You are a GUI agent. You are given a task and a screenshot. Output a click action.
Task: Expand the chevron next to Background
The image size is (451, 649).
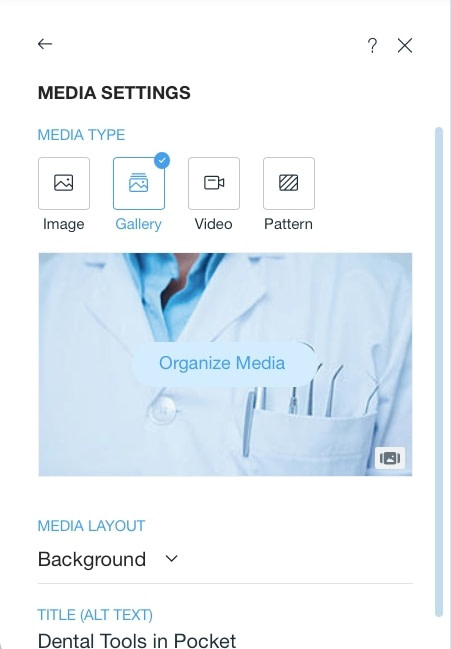(171, 559)
